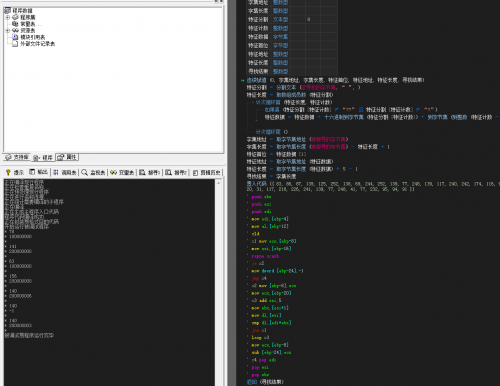The height and width of the screenshot is (386, 500).
Task: Click the 如果真 condition line
Action: coord(351,110)
